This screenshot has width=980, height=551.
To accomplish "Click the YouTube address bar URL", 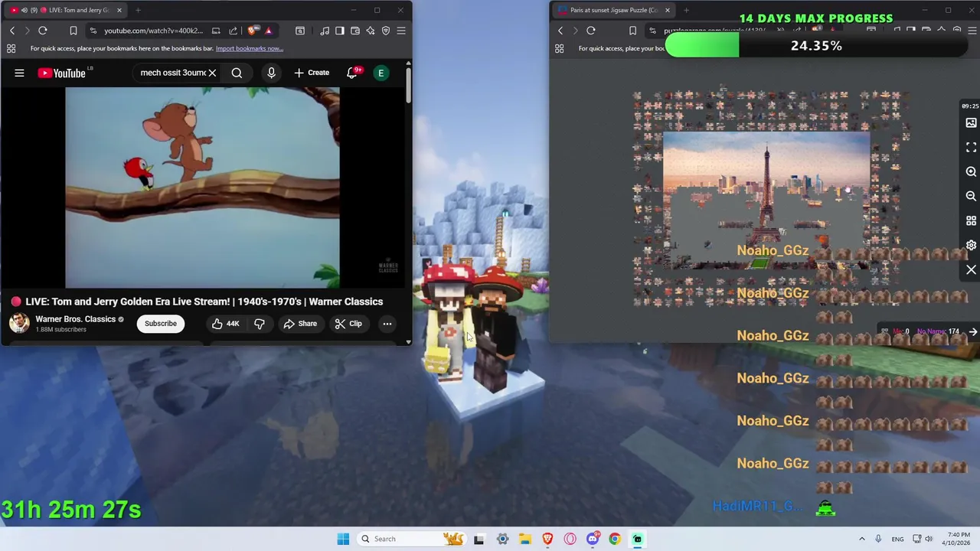I will pos(153,31).
